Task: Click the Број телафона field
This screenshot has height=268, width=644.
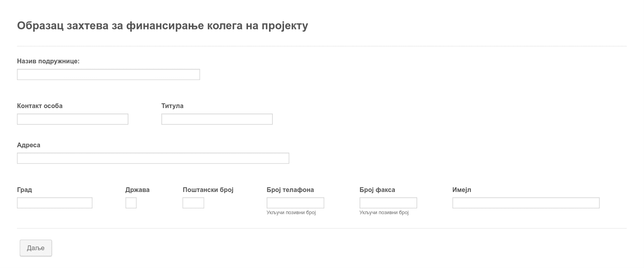Action: [x=295, y=203]
